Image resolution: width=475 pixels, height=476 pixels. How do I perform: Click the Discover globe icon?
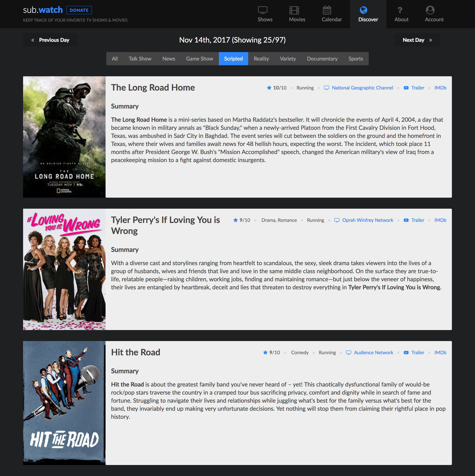click(x=363, y=10)
